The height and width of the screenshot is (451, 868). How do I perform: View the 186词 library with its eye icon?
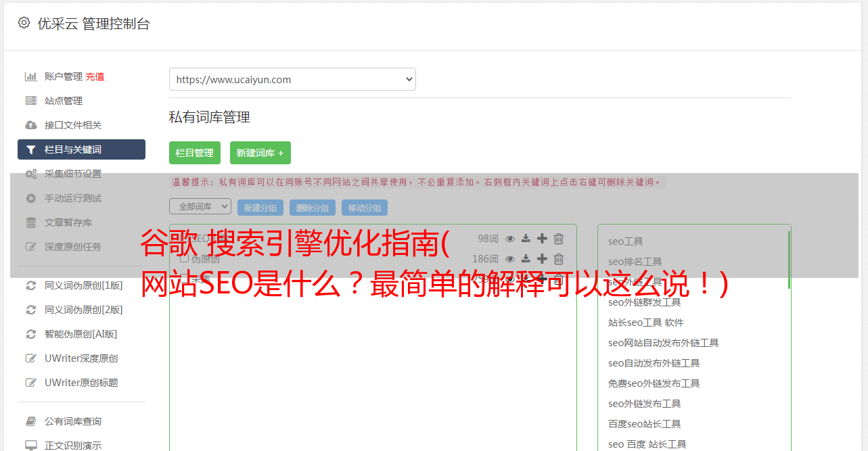coord(510,259)
